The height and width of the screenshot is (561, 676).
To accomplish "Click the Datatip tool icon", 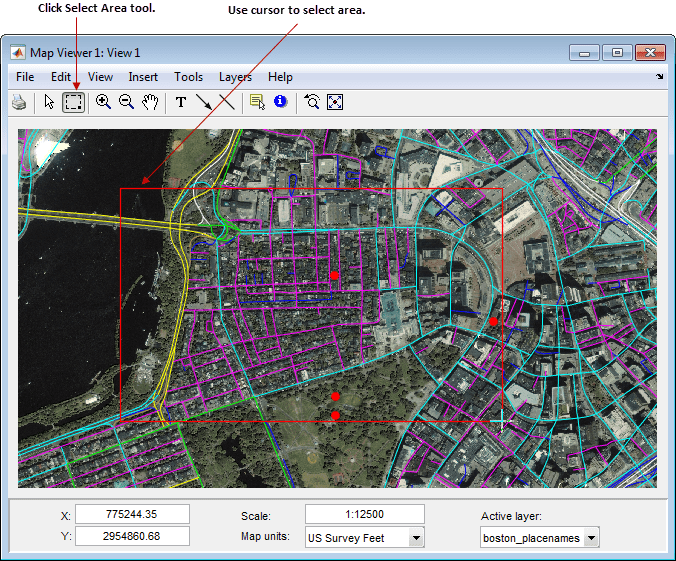I will [x=257, y=102].
